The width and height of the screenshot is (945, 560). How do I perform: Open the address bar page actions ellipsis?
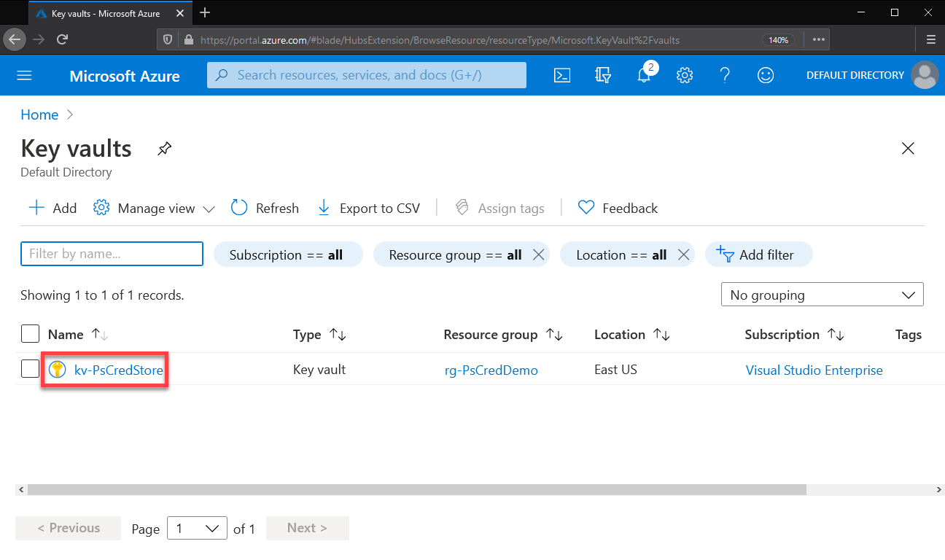click(x=819, y=40)
